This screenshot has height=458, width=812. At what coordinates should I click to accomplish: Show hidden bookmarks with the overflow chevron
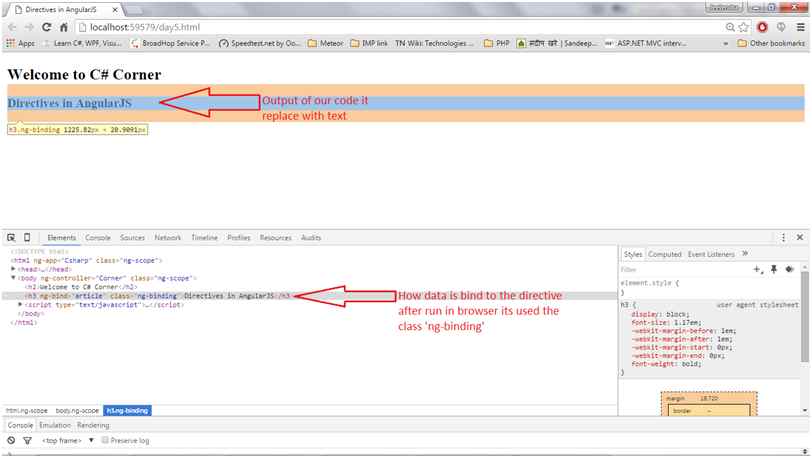point(726,44)
